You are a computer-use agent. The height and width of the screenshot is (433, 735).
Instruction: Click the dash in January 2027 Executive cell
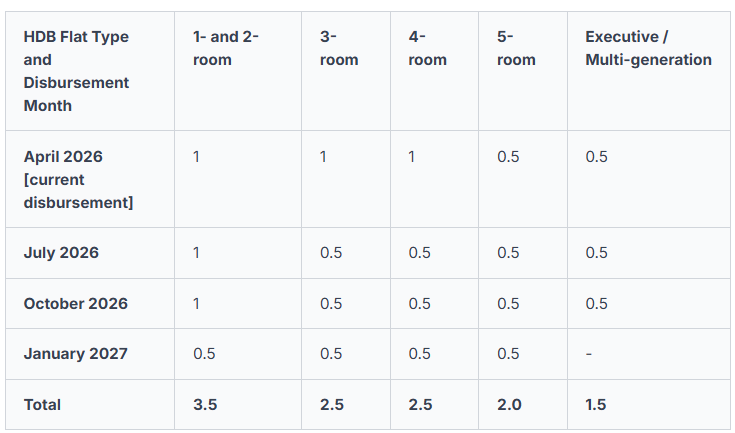tap(589, 354)
